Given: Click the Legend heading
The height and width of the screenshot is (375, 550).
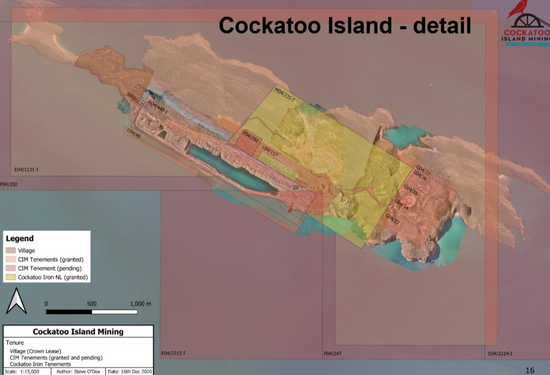Looking at the screenshot, I should pos(20,239).
